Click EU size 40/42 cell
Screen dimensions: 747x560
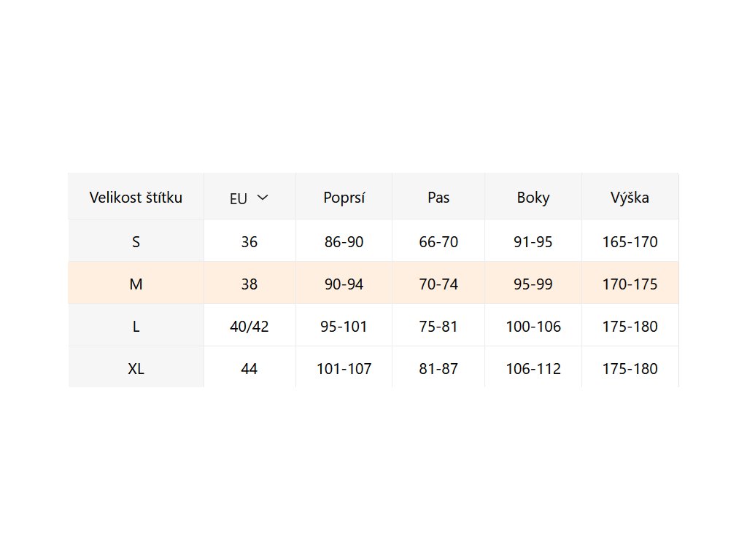tap(249, 327)
